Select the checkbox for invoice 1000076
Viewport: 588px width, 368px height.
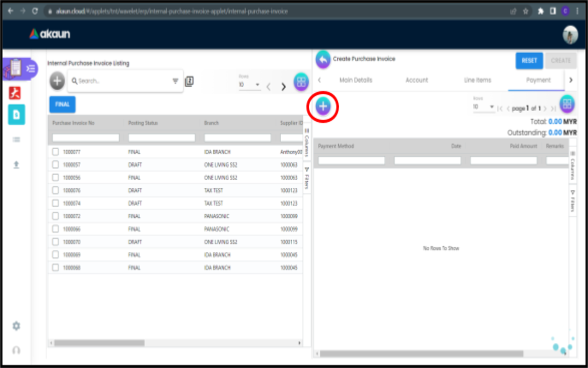point(56,190)
